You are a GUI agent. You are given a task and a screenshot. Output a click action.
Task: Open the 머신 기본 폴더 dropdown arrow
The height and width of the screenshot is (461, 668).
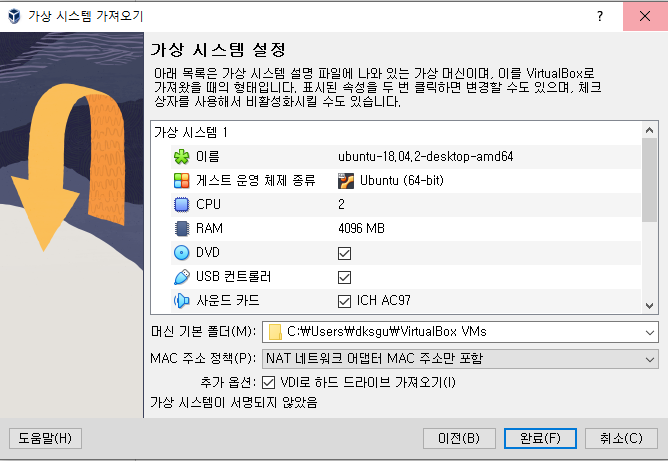coord(650,332)
